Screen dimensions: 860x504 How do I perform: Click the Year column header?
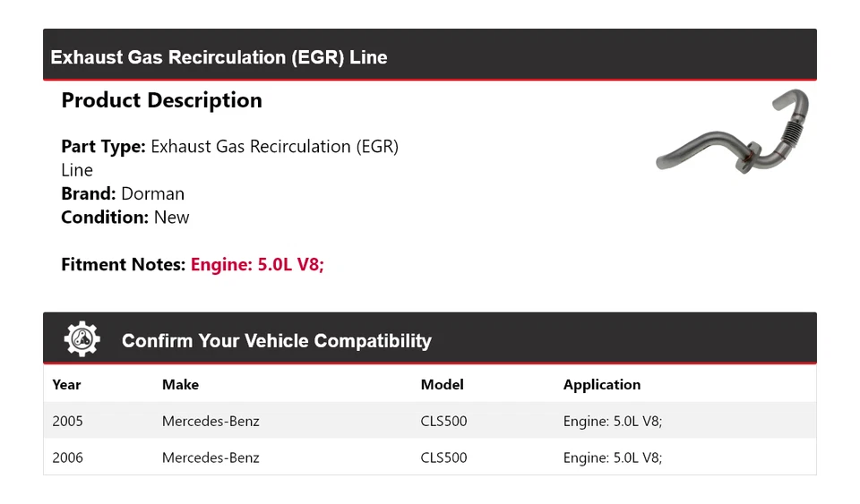click(66, 385)
